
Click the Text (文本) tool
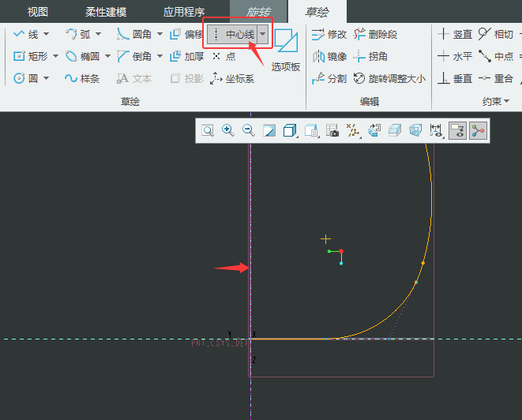(x=133, y=78)
